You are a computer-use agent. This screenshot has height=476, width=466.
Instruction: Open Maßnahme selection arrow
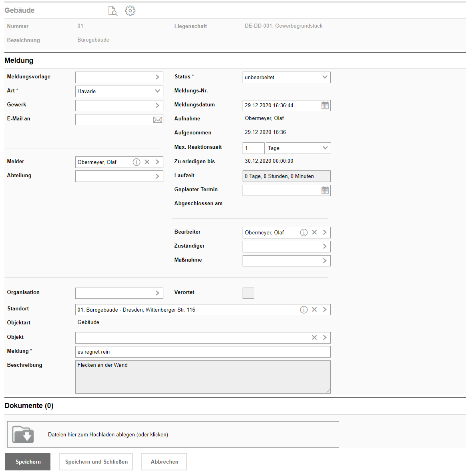click(x=325, y=260)
